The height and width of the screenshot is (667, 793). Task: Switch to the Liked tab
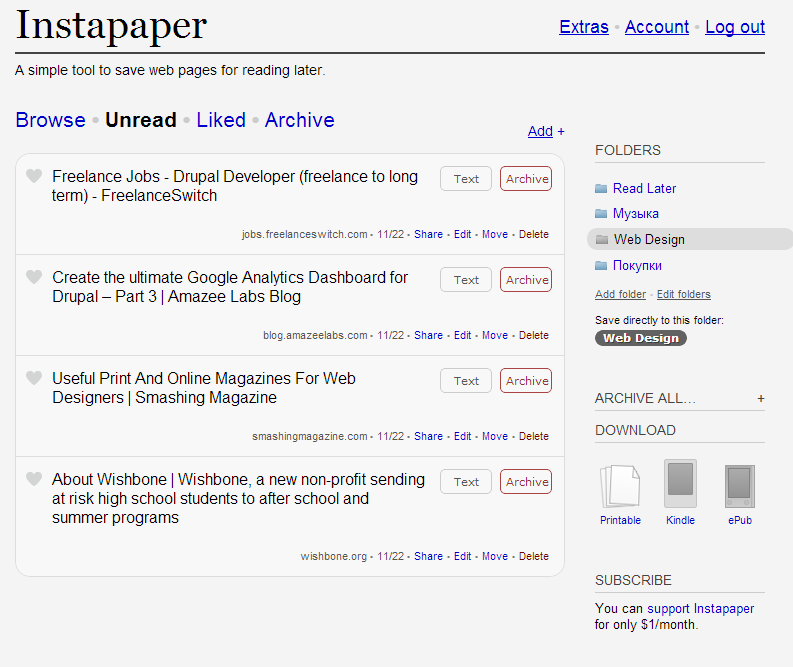tap(221, 120)
